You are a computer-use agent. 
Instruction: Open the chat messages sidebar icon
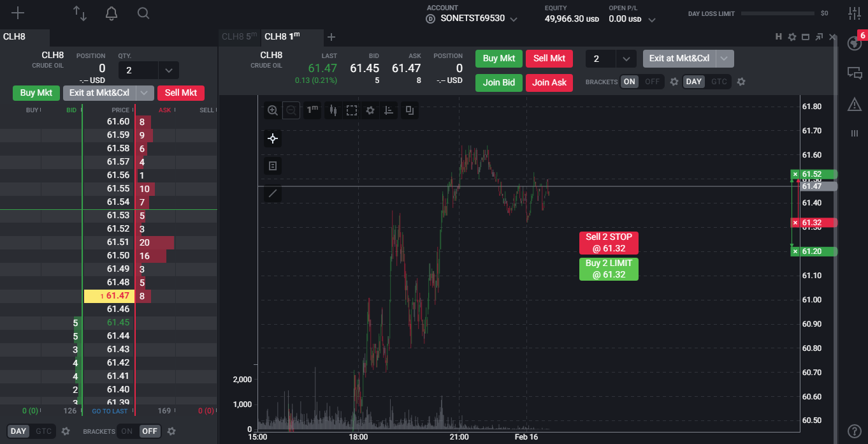point(855,73)
